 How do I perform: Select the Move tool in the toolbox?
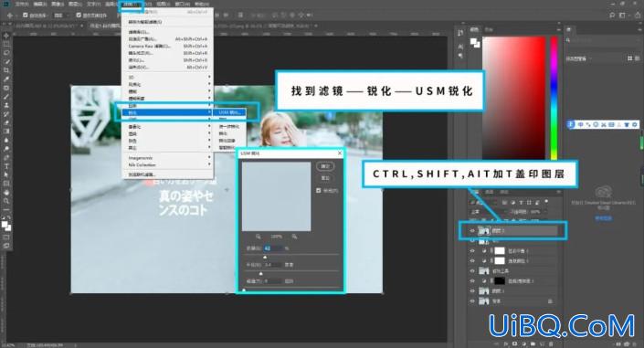point(6,37)
